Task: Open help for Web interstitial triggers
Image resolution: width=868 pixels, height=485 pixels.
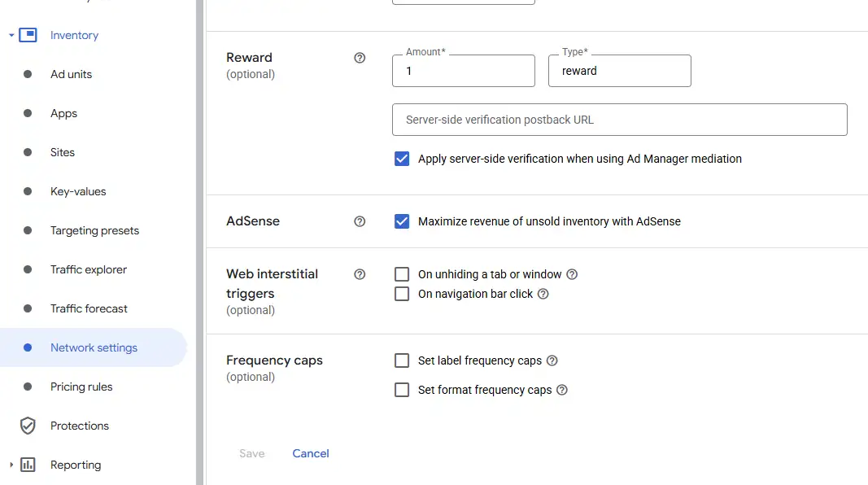Action: [x=360, y=274]
